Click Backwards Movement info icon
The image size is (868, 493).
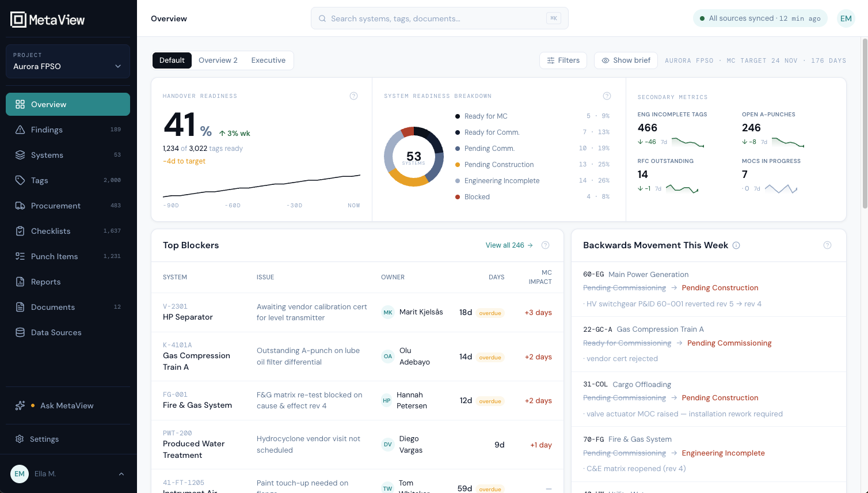tap(736, 245)
